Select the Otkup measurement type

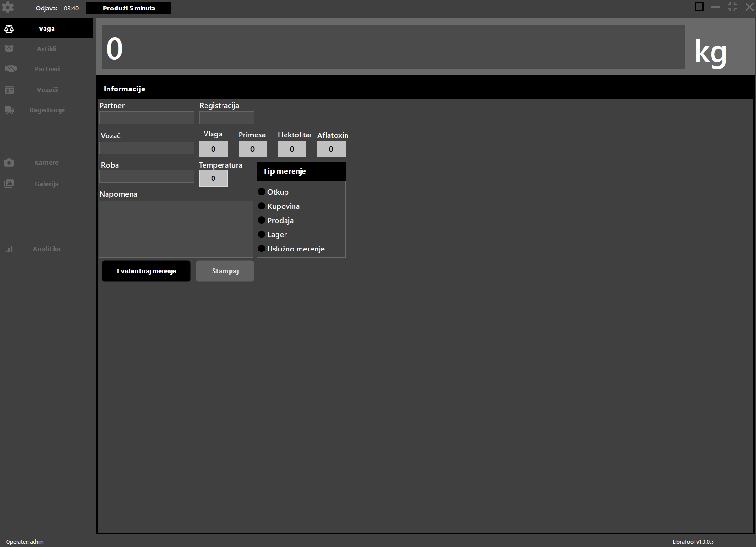pos(261,192)
